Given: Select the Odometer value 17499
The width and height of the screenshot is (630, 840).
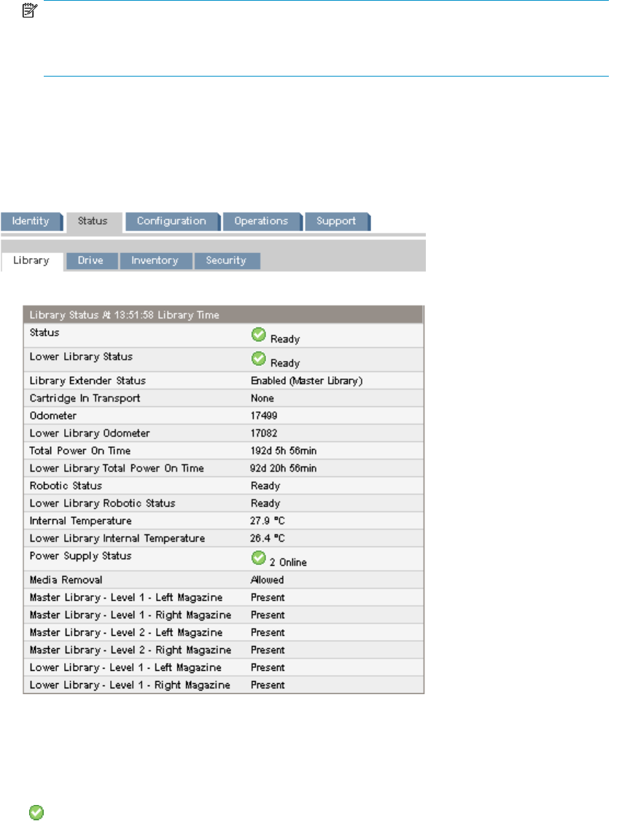Looking at the screenshot, I should click(263, 416).
